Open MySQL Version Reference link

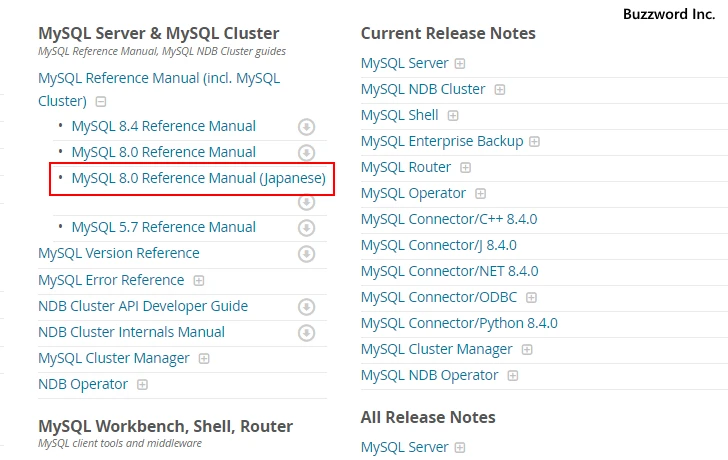(x=119, y=253)
